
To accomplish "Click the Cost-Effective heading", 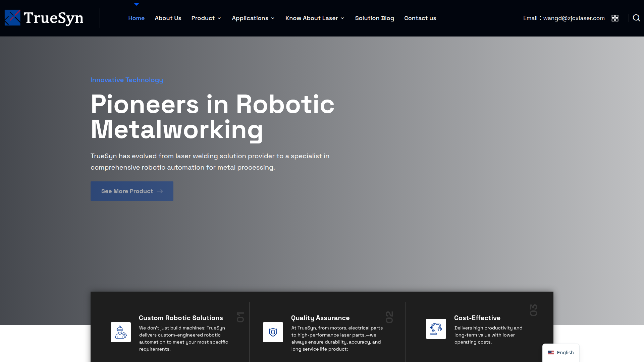I will 477,318.
